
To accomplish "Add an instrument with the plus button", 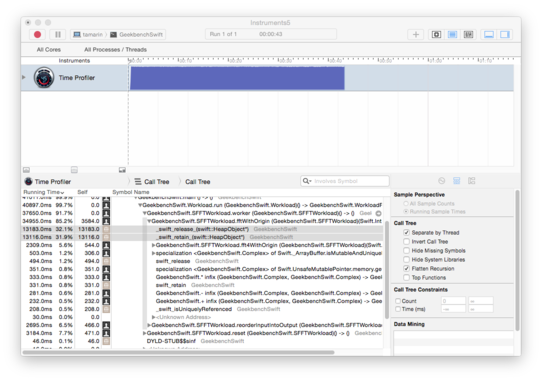I will (x=416, y=34).
